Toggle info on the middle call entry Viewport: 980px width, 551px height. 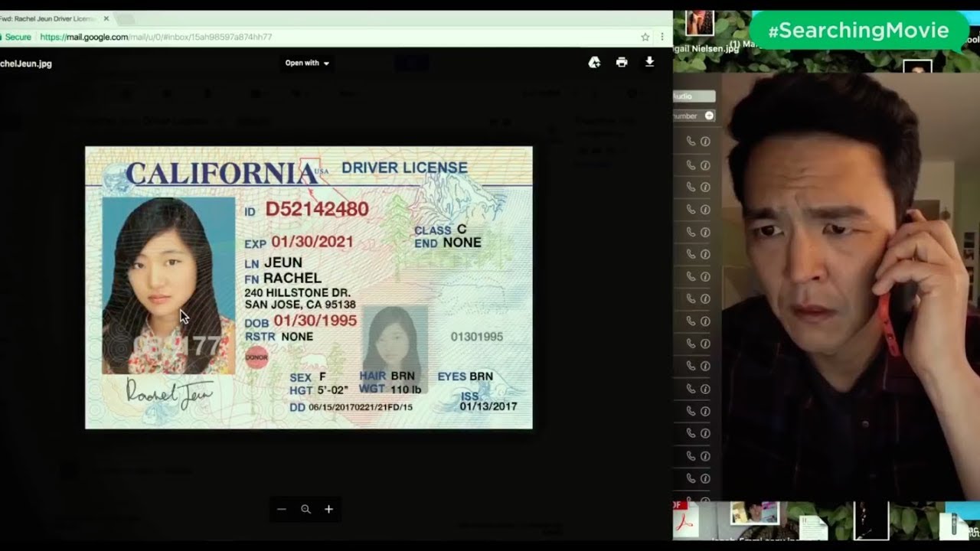click(705, 321)
